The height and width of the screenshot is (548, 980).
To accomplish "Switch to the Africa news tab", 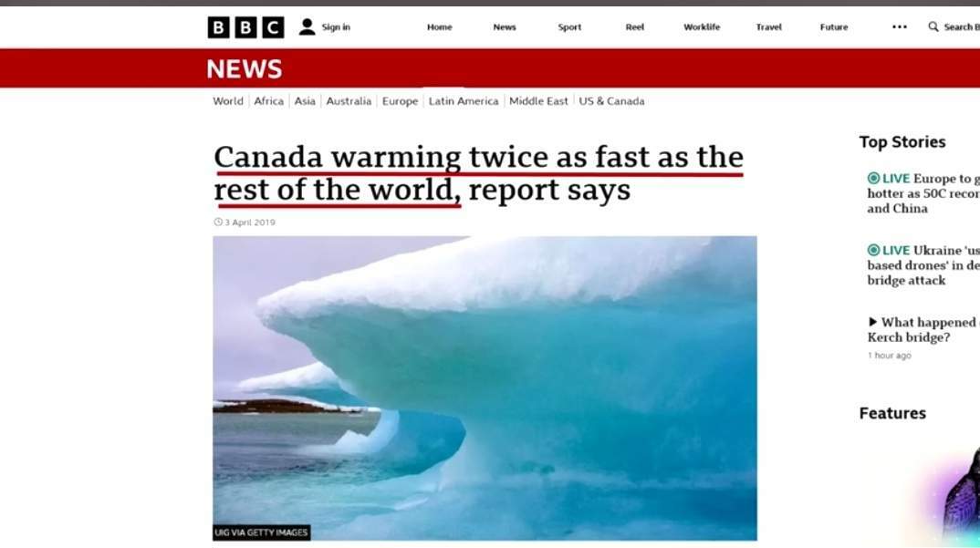I will 269,101.
